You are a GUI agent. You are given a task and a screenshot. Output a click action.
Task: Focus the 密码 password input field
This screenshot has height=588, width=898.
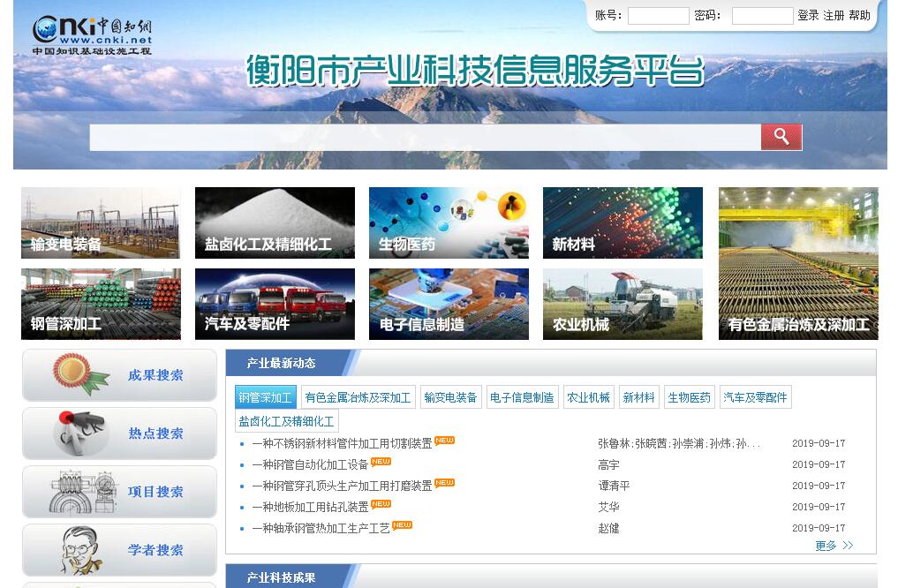(x=762, y=16)
